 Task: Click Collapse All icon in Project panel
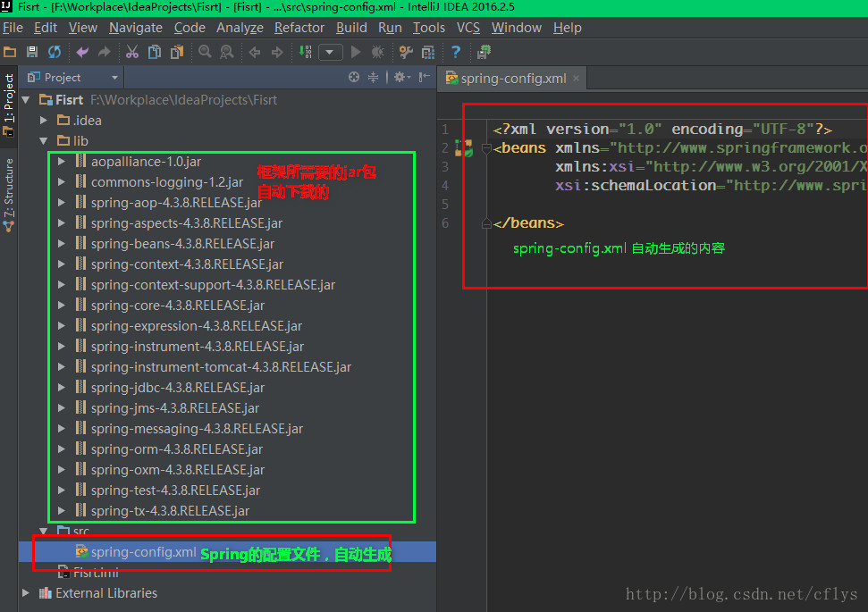[374, 78]
